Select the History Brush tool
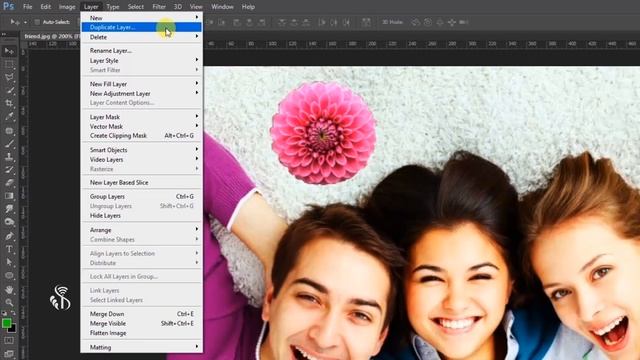 [9, 170]
